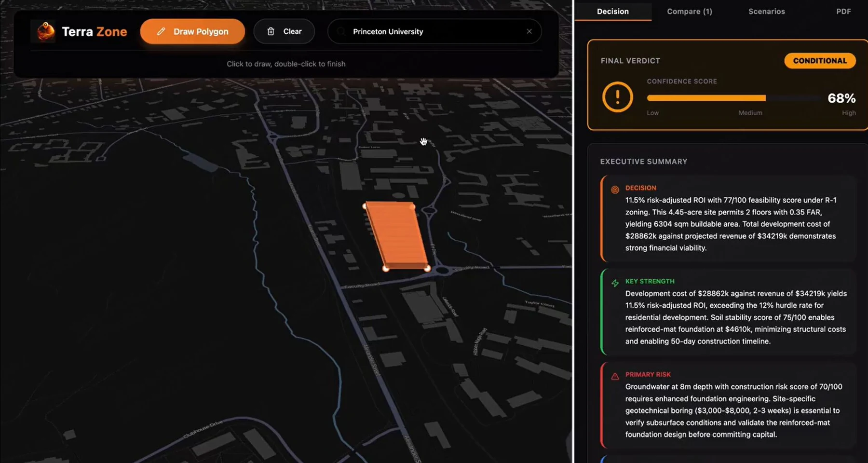The width and height of the screenshot is (868, 463).
Task: Open the Compare (1) tab
Action: 689,11
